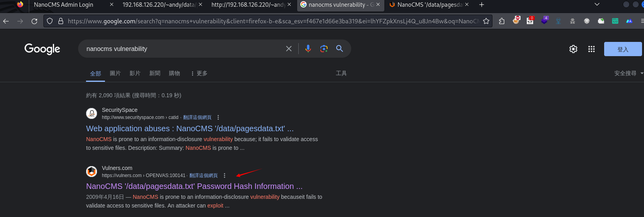Select the 購物 shopping tab
644x217 pixels.
click(174, 74)
